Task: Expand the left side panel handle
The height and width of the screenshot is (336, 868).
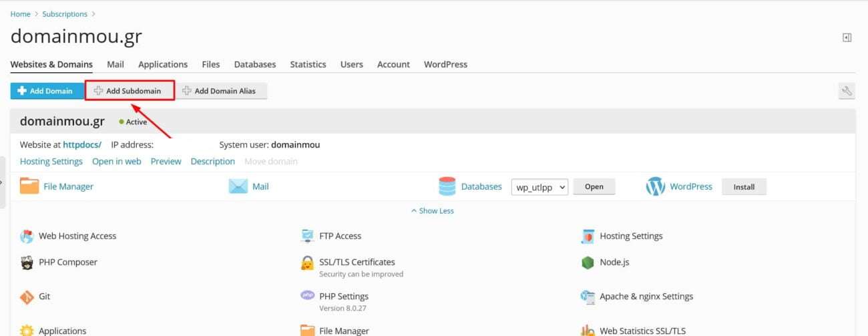Action: 3,182
